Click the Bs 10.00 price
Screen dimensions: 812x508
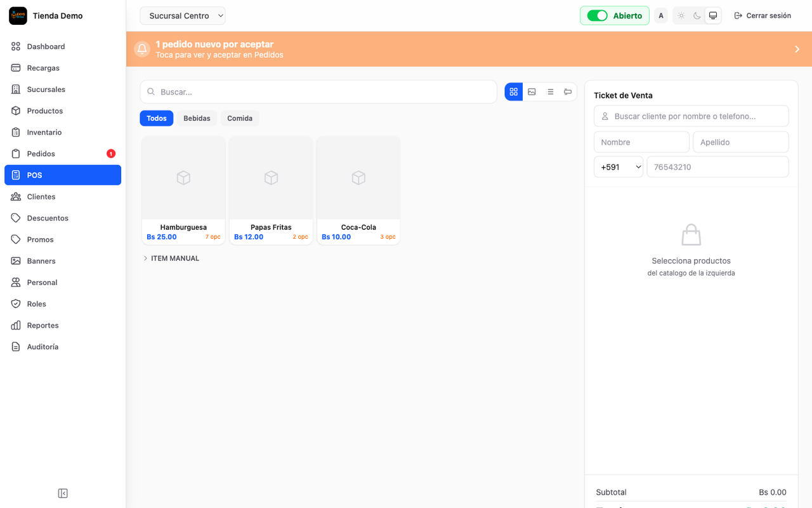pyautogui.click(x=336, y=237)
